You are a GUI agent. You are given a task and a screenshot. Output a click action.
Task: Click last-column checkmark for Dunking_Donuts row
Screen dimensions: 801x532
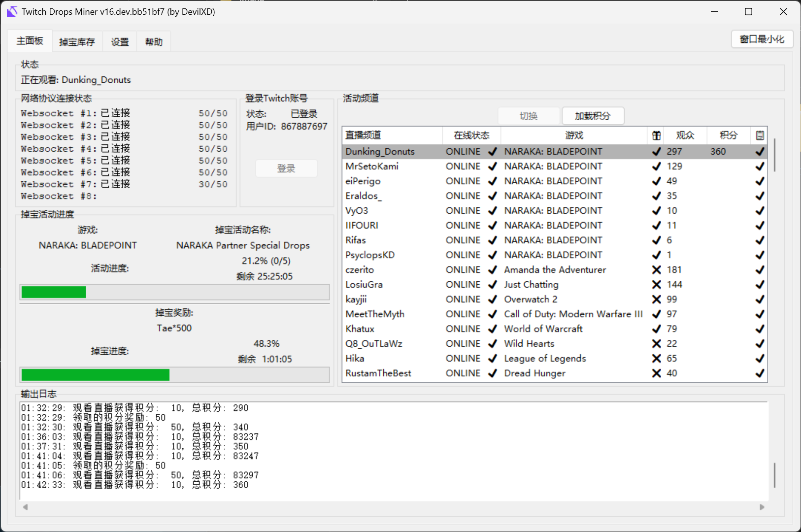760,152
